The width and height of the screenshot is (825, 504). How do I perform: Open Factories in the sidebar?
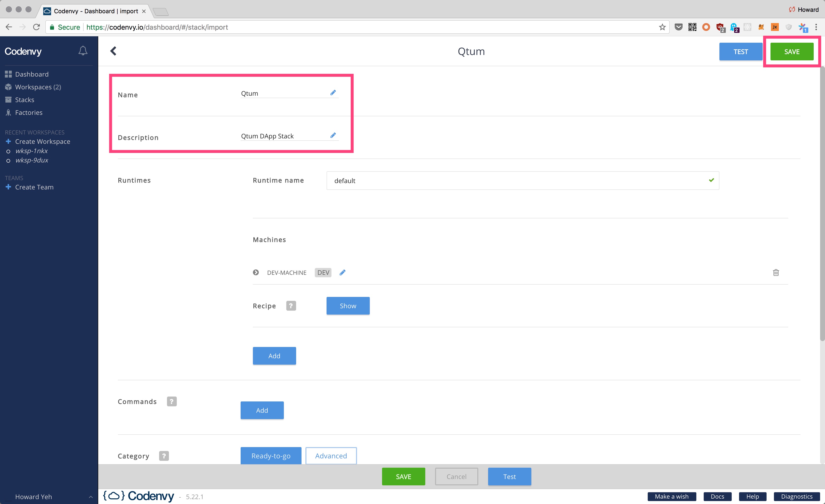(29, 112)
